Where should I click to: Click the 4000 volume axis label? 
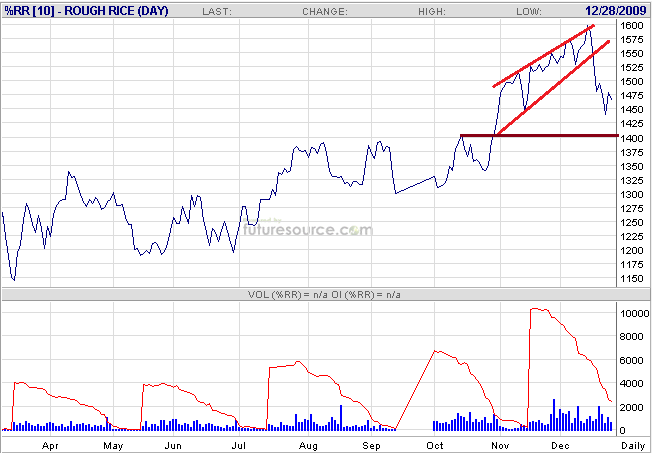[631, 384]
